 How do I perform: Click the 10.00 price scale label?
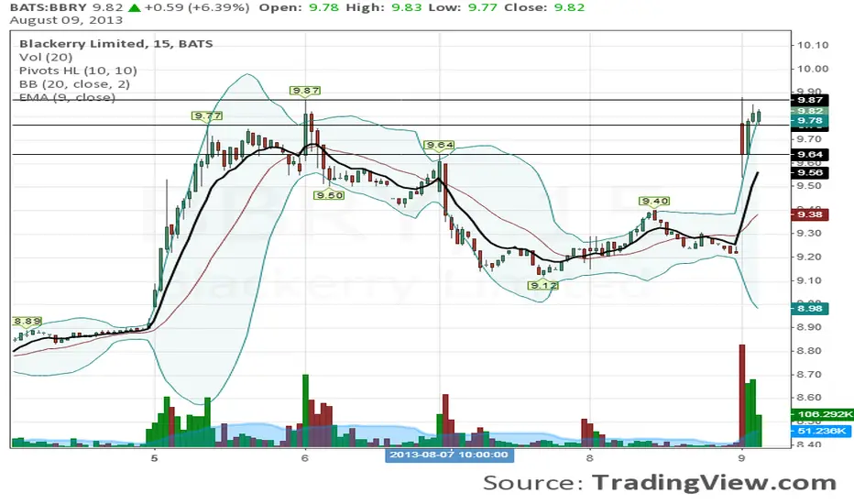pyautogui.click(x=813, y=69)
